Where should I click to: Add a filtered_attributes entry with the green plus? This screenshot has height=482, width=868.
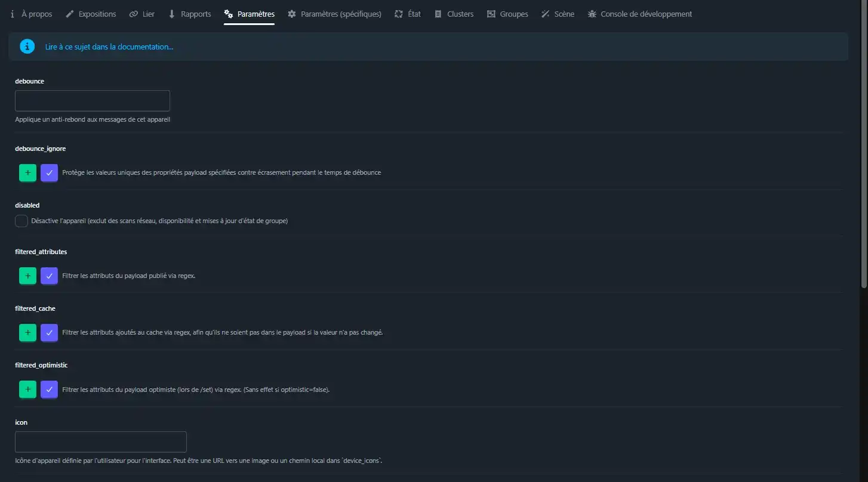27,276
